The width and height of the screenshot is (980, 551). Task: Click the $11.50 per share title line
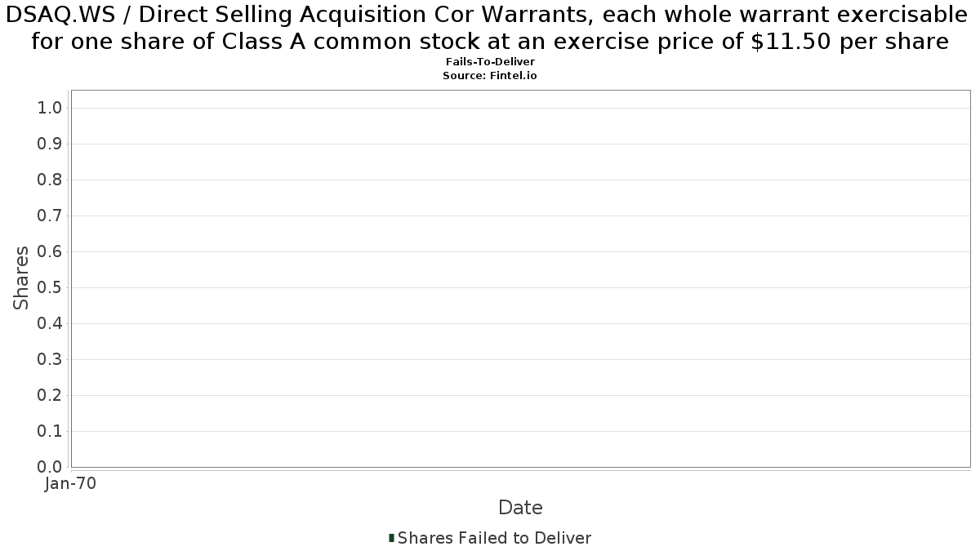(x=490, y=41)
